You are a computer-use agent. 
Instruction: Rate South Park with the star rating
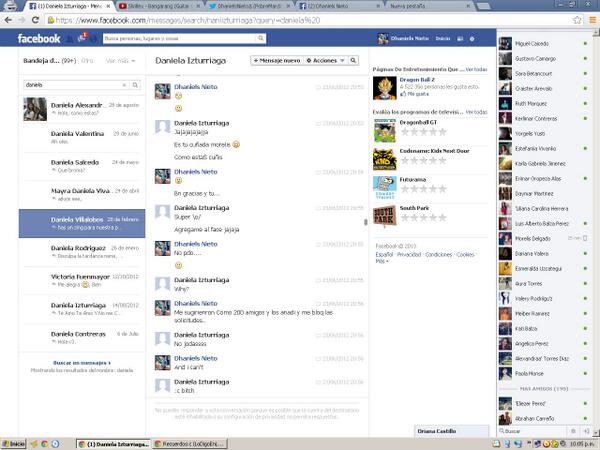coord(423,218)
